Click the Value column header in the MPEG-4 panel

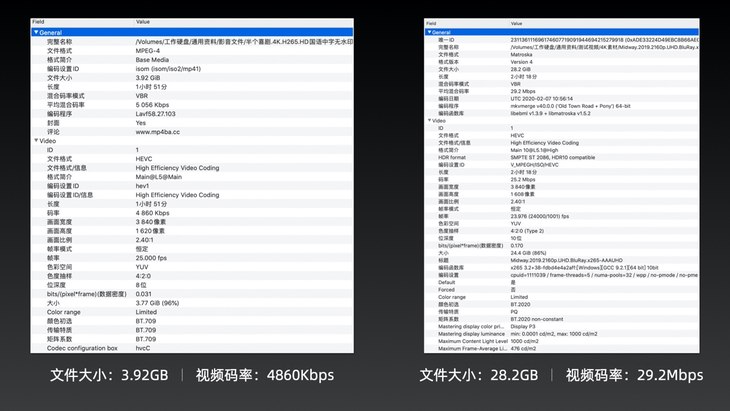143,21
